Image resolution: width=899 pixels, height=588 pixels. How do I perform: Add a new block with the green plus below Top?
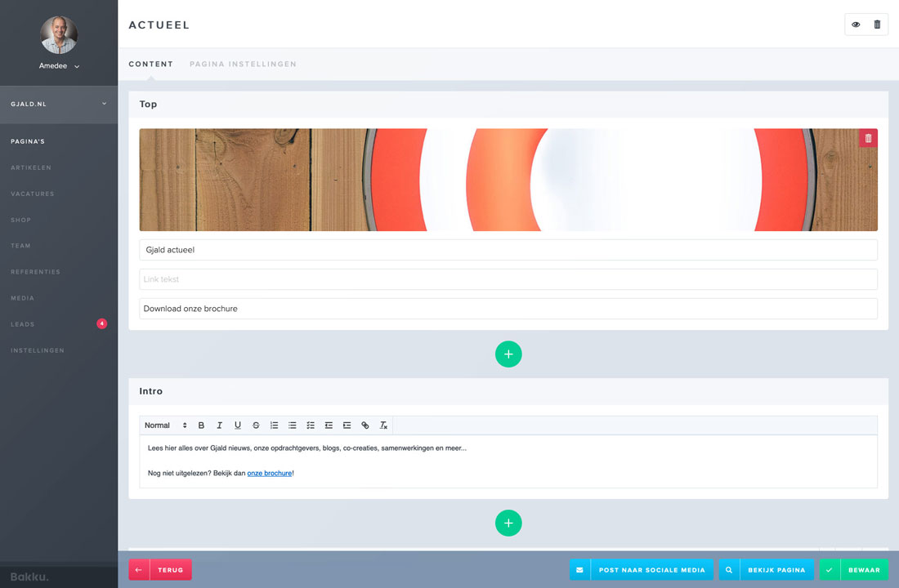point(508,354)
